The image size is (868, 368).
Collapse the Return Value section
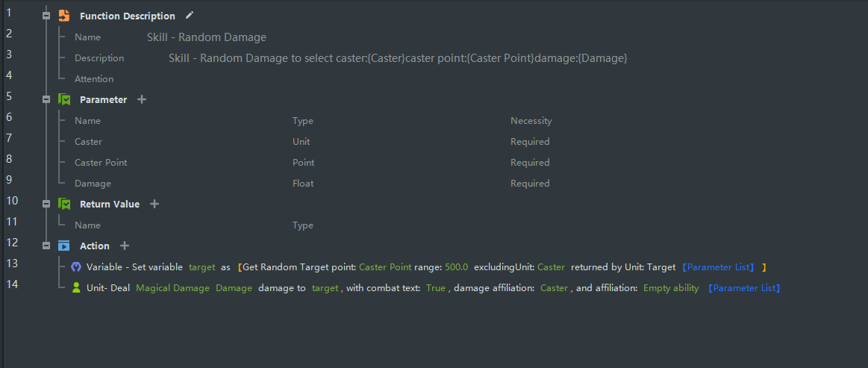coord(46,204)
